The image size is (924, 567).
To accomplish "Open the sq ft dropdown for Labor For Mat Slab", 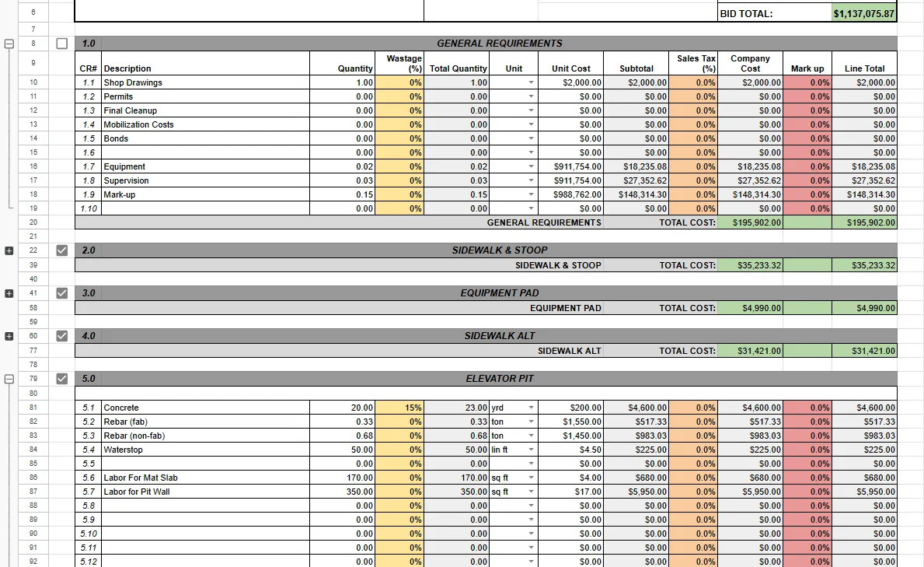I will click(x=530, y=478).
